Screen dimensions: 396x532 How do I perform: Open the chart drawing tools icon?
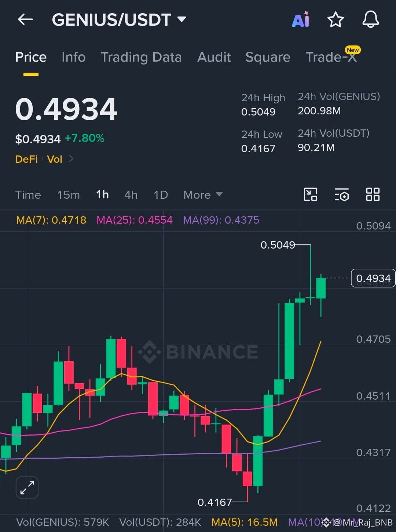[311, 194]
